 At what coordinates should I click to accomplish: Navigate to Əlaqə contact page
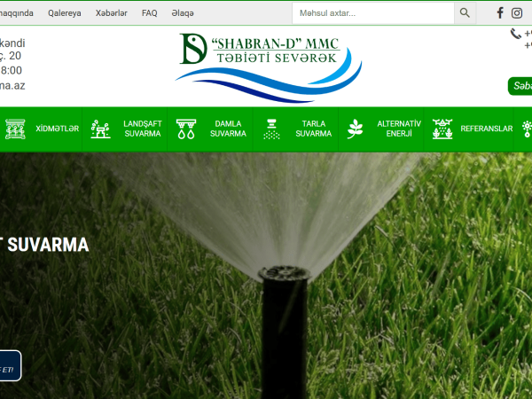click(x=183, y=13)
